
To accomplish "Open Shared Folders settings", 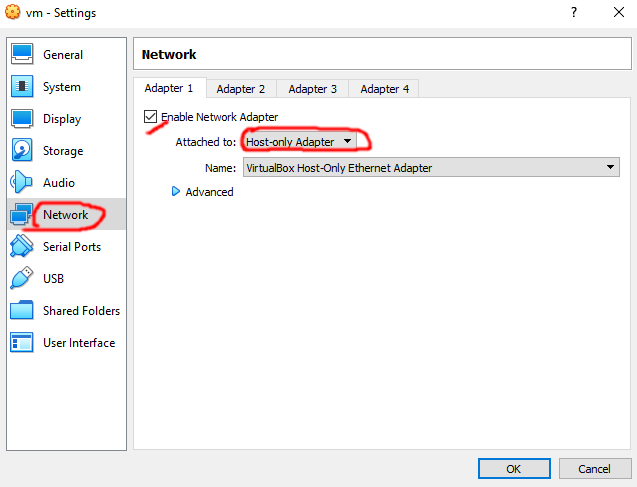I will [67, 310].
